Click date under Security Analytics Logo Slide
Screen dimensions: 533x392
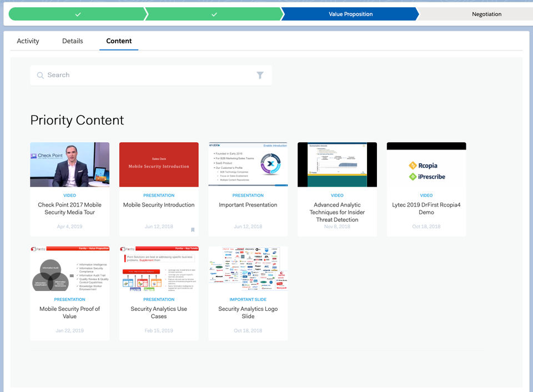coord(248,330)
